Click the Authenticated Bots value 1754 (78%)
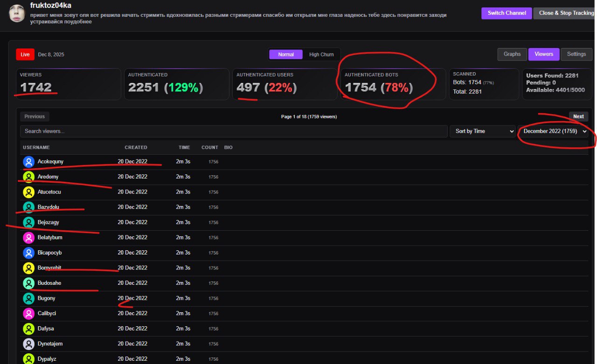Screen dimensions: 597x364 pyautogui.click(x=379, y=87)
